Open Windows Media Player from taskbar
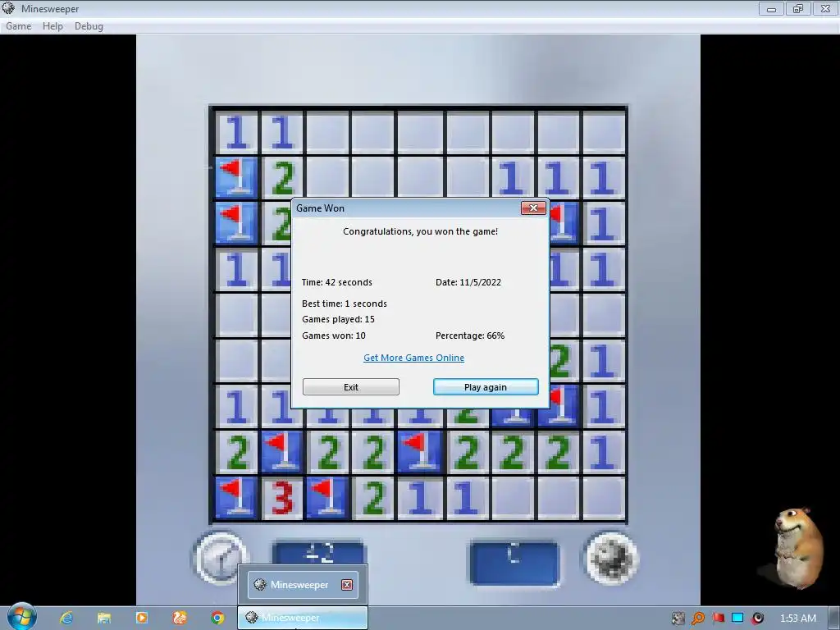The height and width of the screenshot is (630, 840). coord(142,618)
